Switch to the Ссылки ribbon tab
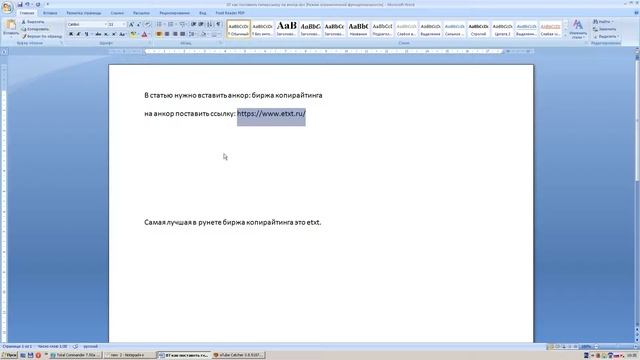 tap(117, 13)
